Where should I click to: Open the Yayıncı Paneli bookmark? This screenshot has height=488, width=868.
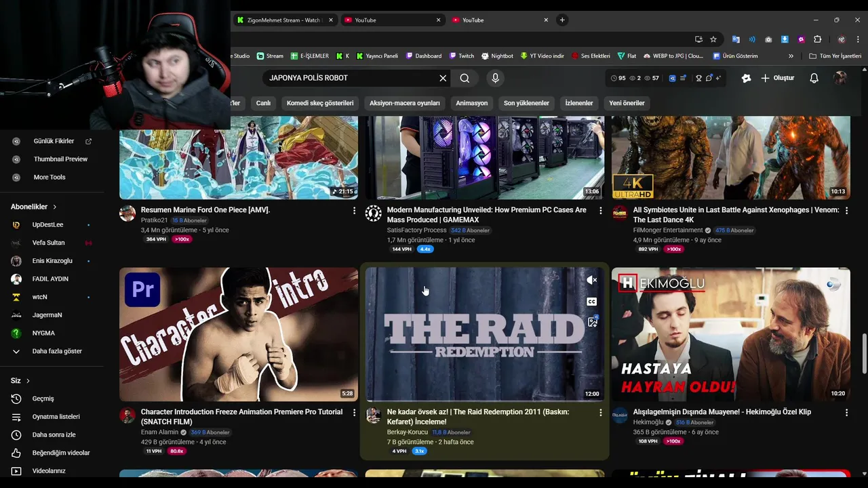point(377,56)
